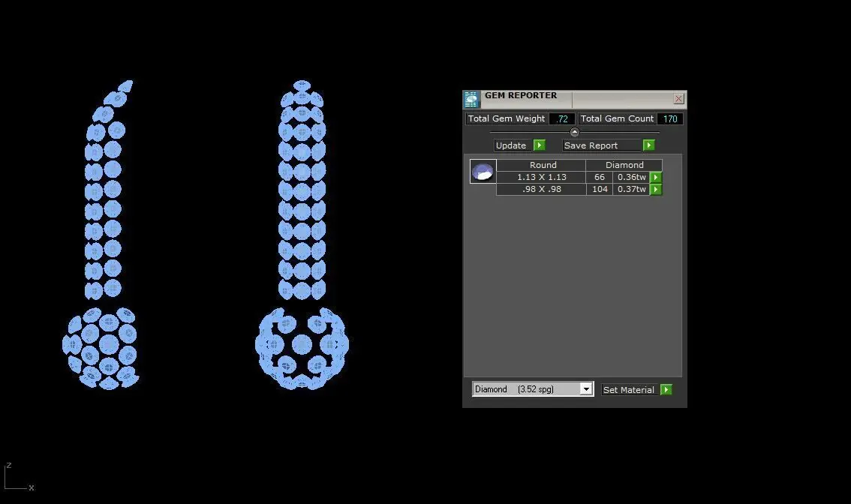Select the .98 X .98 size cell
This screenshot has height=504, width=851.
click(541, 189)
